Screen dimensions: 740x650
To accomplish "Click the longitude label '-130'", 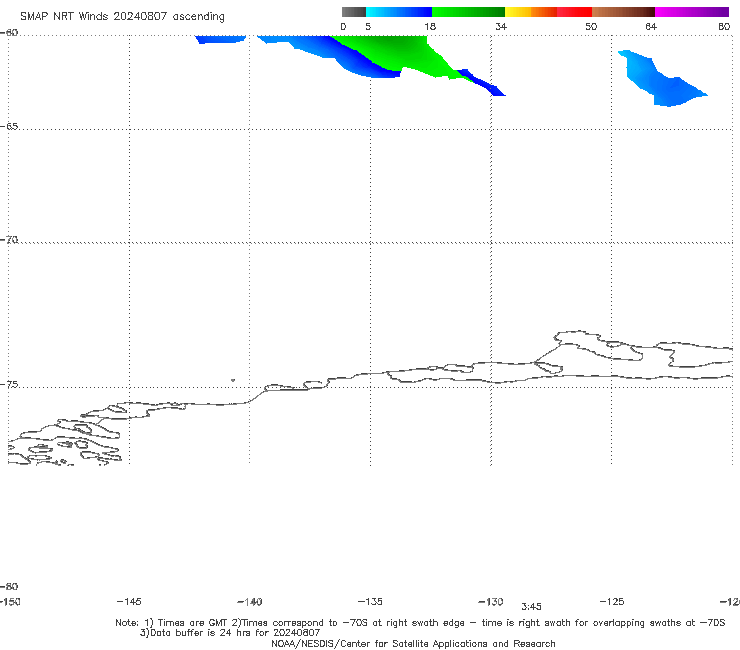I will [491, 601].
